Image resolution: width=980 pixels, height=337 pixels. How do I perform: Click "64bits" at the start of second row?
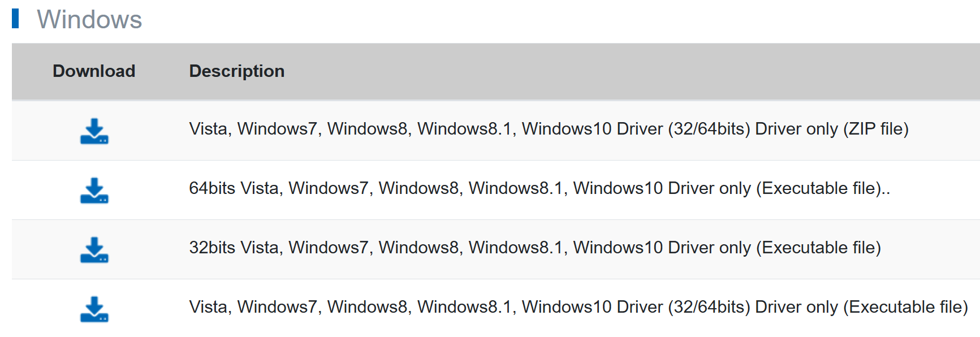pos(212,188)
